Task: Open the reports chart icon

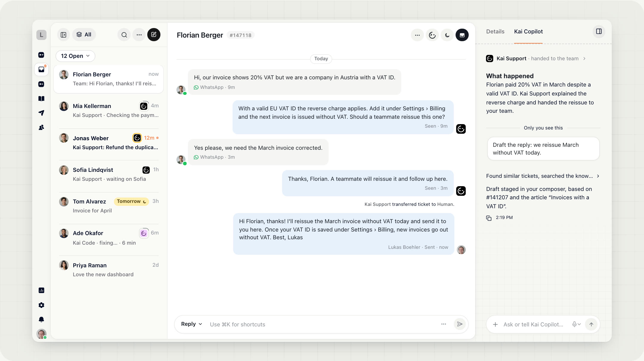Action: pyautogui.click(x=41, y=290)
